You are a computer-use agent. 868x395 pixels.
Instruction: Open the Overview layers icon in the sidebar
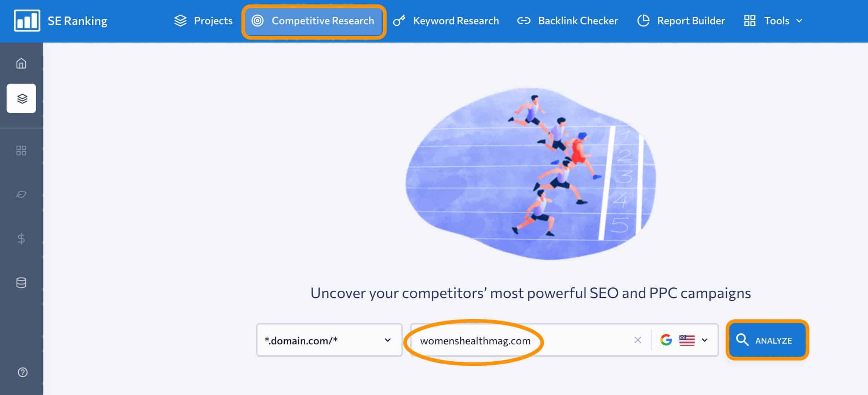pos(21,98)
